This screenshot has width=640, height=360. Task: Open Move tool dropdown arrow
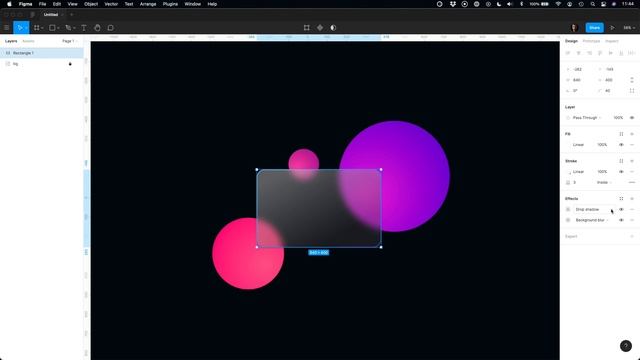26,28
